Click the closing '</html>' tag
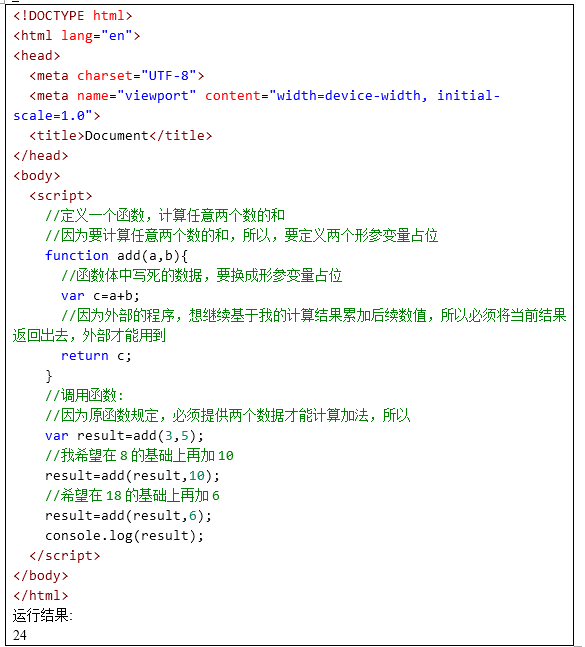Viewport: 585px width, 647px height. 41,595
